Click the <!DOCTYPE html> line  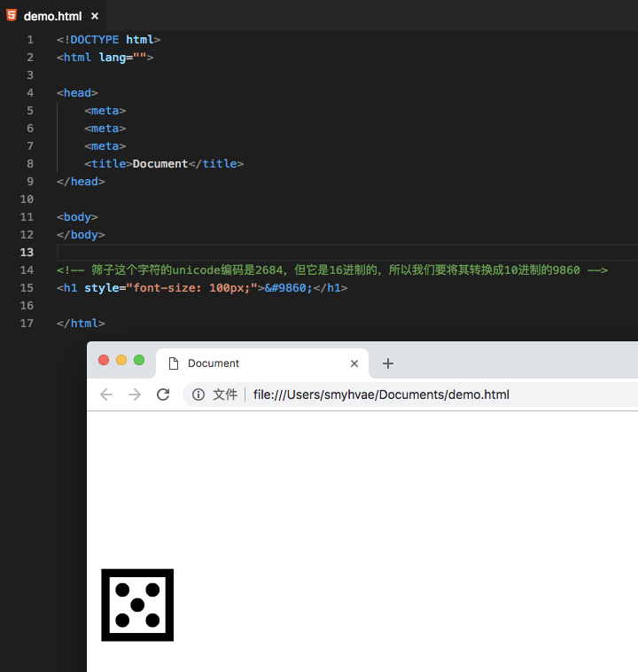pos(108,40)
